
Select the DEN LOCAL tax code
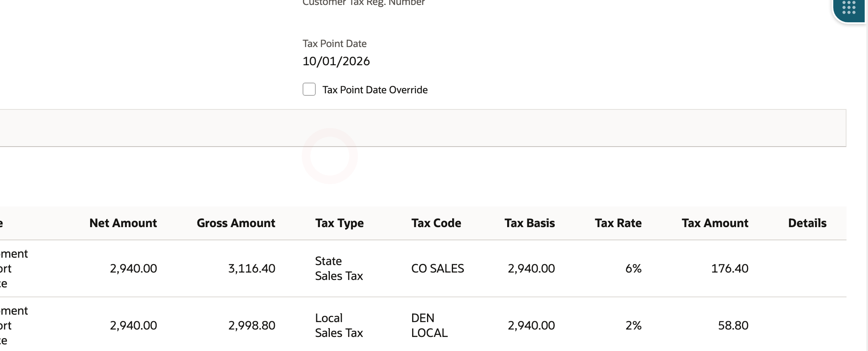[429, 325]
